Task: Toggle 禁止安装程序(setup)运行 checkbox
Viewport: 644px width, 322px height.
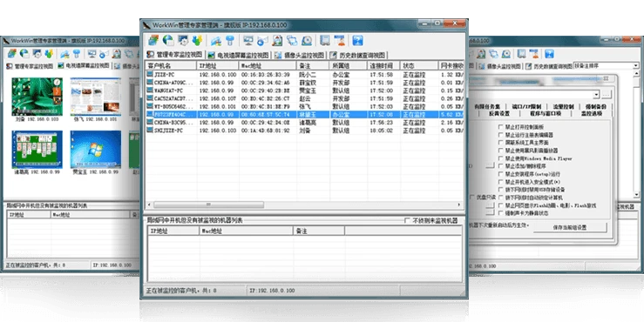Action: point(501,174)
